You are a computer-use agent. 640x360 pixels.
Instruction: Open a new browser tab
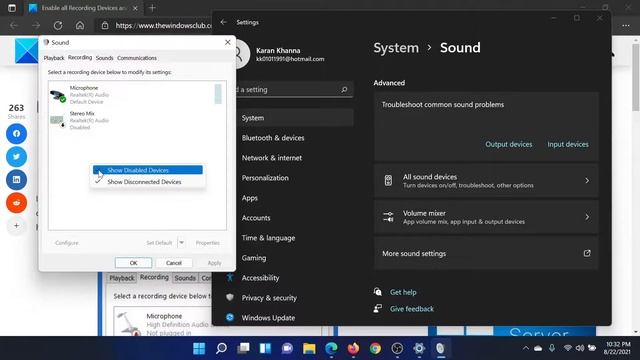click(x=152, y=8)
